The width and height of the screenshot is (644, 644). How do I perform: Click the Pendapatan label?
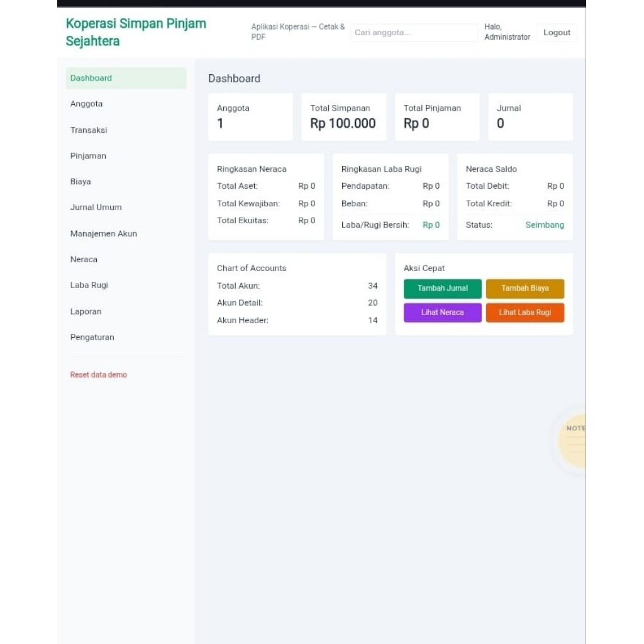365,186
